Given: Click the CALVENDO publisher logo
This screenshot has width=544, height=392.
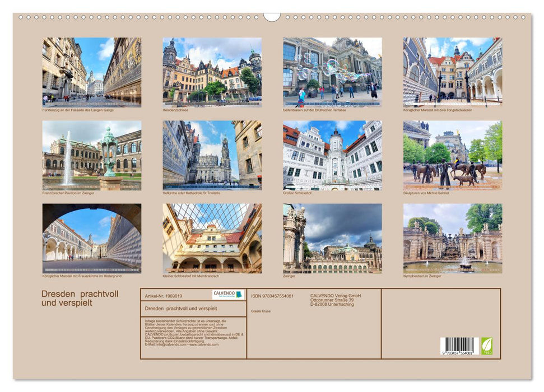Looking at the screenshot, I should [227, 295].
